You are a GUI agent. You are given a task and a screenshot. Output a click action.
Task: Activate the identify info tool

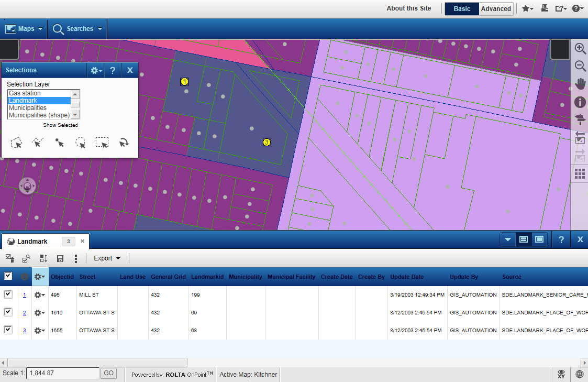[580, 102]
